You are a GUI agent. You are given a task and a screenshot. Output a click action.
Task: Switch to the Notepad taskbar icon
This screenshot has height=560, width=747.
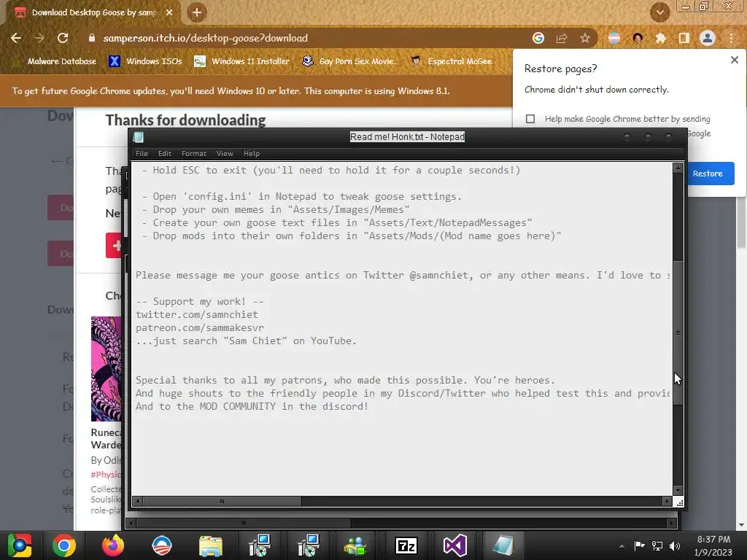pos(503,545)
